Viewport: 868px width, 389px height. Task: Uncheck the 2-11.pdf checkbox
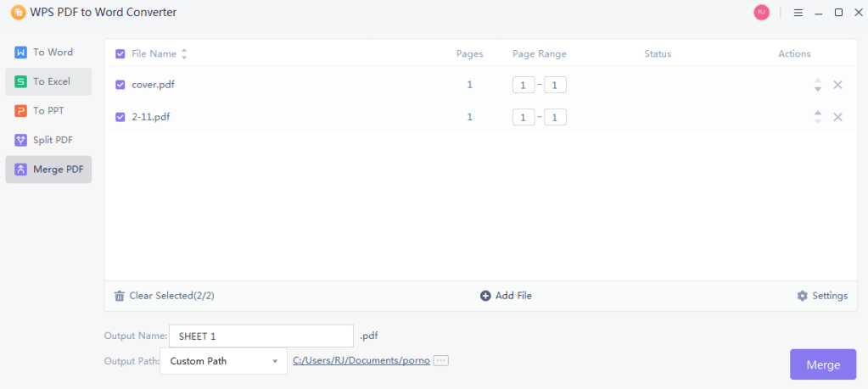point(120,117)
